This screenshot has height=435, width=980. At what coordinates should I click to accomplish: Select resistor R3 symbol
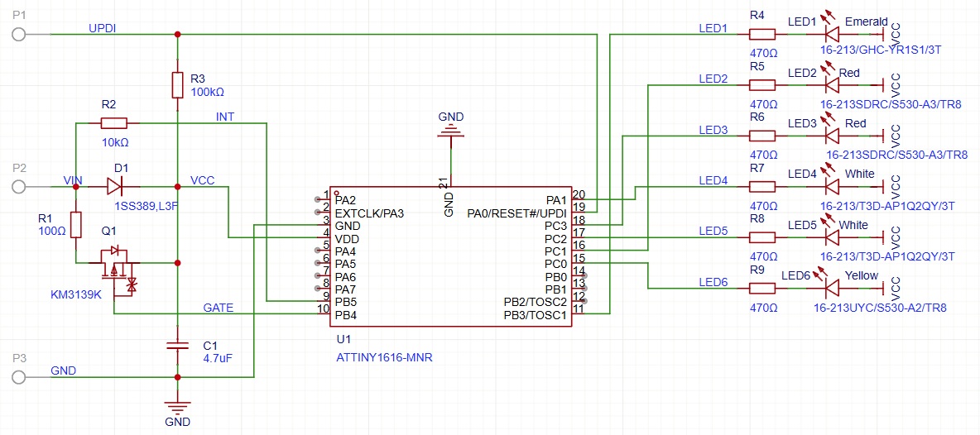[x=177, y=85]
